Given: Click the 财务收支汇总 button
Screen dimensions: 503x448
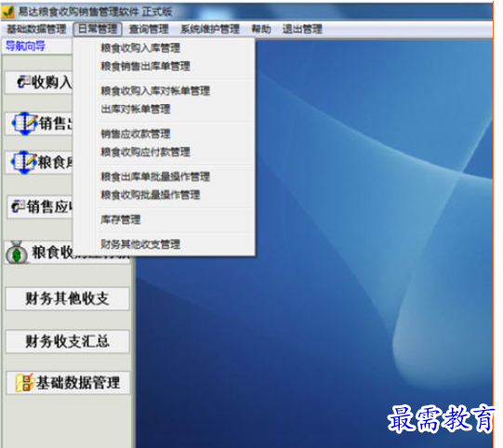Looking at the screenshot, I should [x=67, y=341].
